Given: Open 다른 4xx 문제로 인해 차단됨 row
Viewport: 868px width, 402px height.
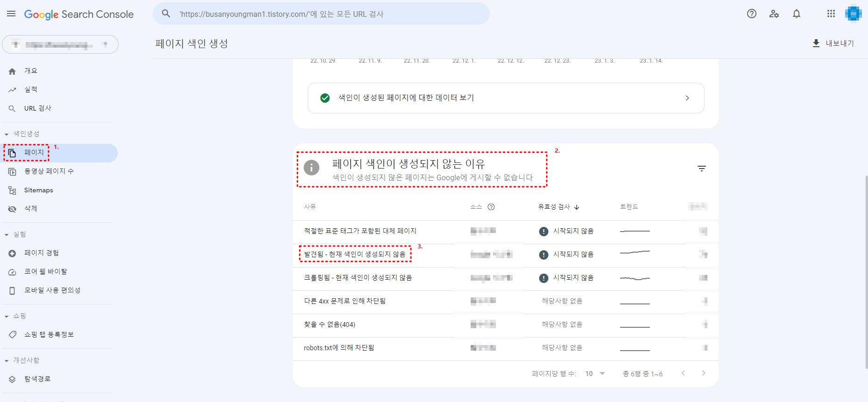Looking at the screenshot, I should tap(505, 302).
